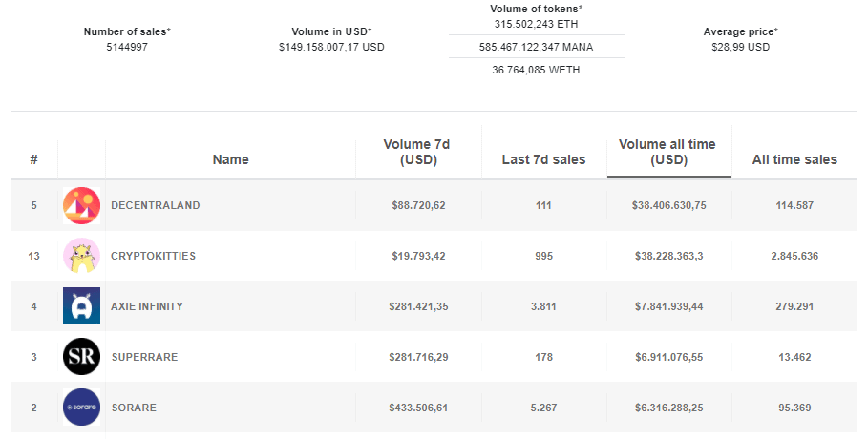The height and width of the screenshot is (439, 868).
Task: Click the 95.369 all time sales value
Action: click(794, 408)
